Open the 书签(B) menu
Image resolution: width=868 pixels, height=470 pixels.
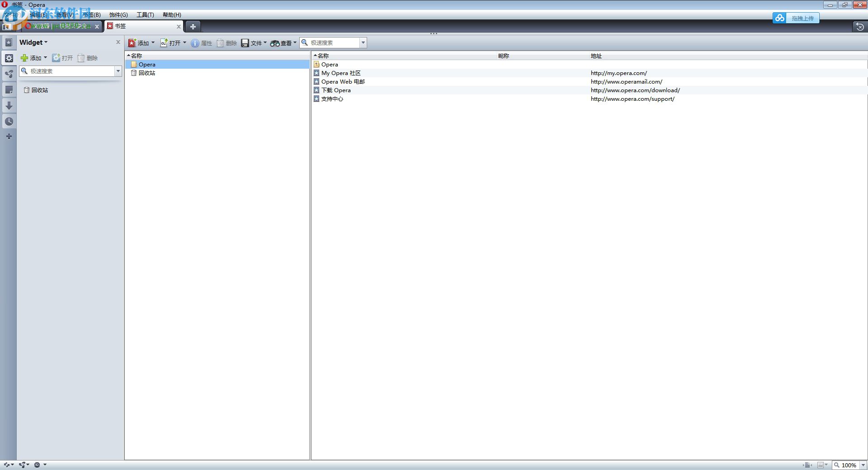tap(91, 15)
